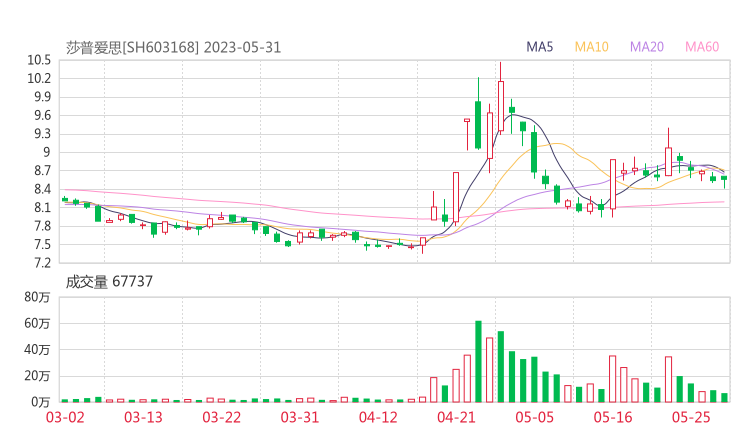Click the 05-25 date on x-axis
This screenshot has width=740, height=440.
691,417
